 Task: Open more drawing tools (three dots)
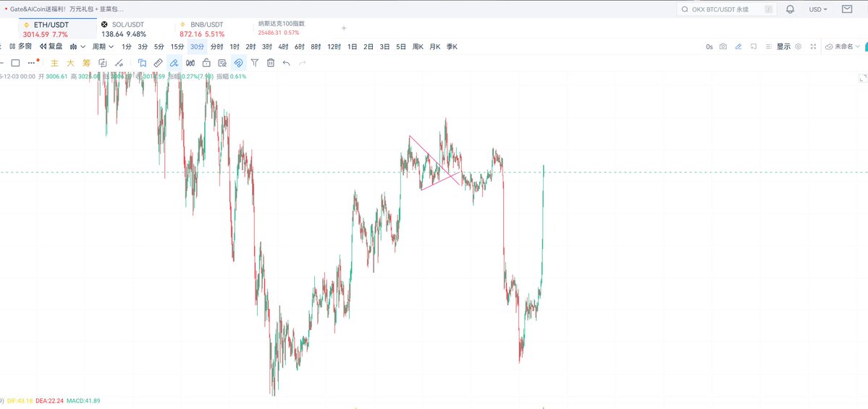(32, 62)
